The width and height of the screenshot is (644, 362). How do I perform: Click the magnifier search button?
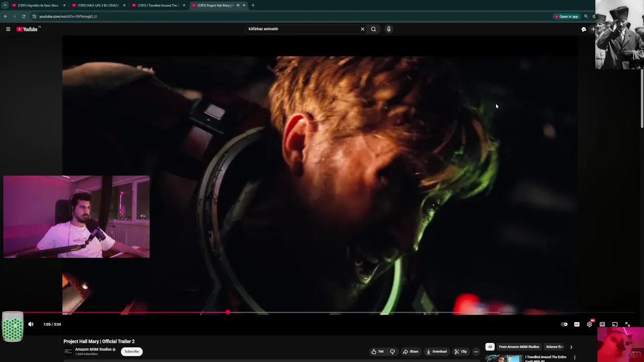click(373, 29)
